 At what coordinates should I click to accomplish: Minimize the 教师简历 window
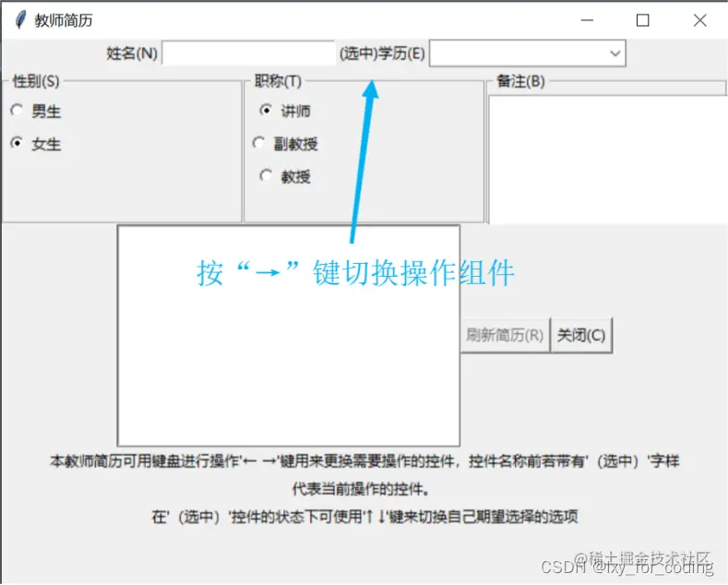[588, 20]
